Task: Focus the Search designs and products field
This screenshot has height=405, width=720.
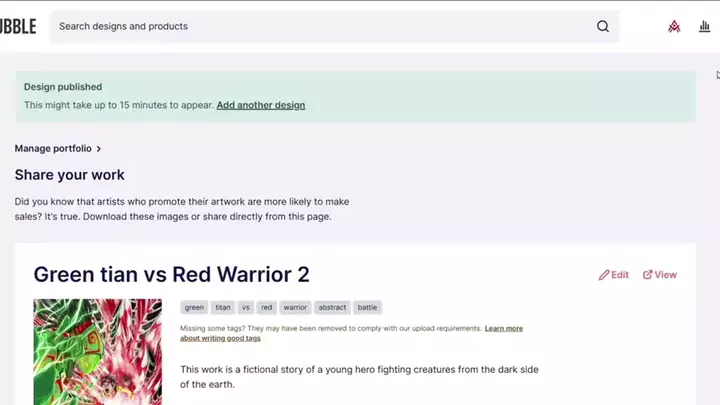Action: [320, 26]
